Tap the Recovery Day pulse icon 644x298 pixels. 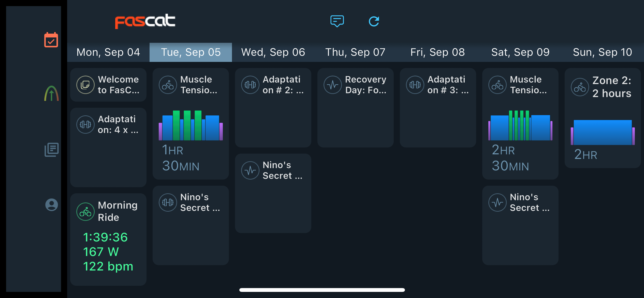coord(333,85)
